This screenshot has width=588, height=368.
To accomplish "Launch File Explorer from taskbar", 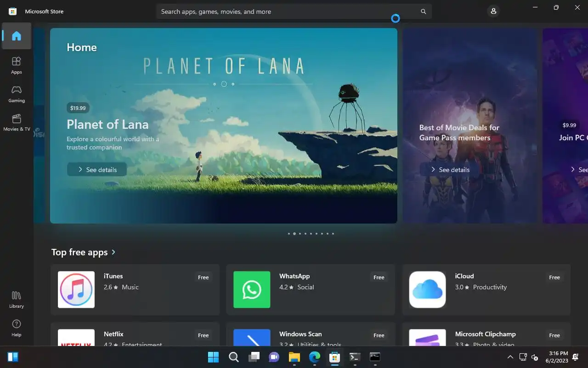I will pyautogui.click(x=294, y=357).
